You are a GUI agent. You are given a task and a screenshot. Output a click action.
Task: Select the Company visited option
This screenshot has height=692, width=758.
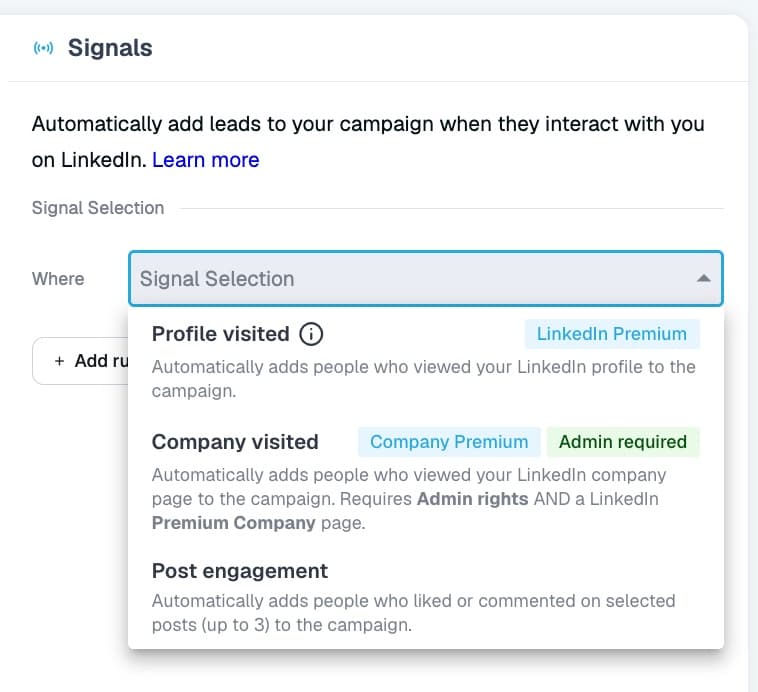click(425, 480)
